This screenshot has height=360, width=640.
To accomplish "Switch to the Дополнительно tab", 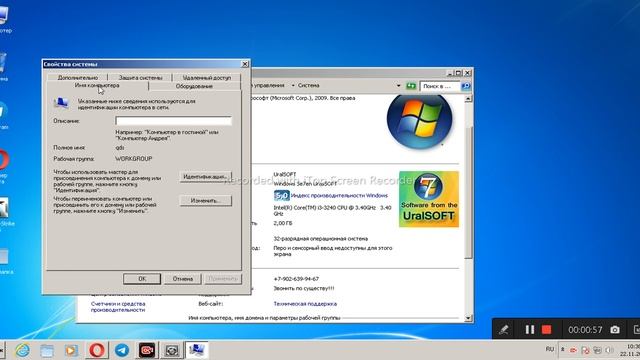I will point(78,77).
